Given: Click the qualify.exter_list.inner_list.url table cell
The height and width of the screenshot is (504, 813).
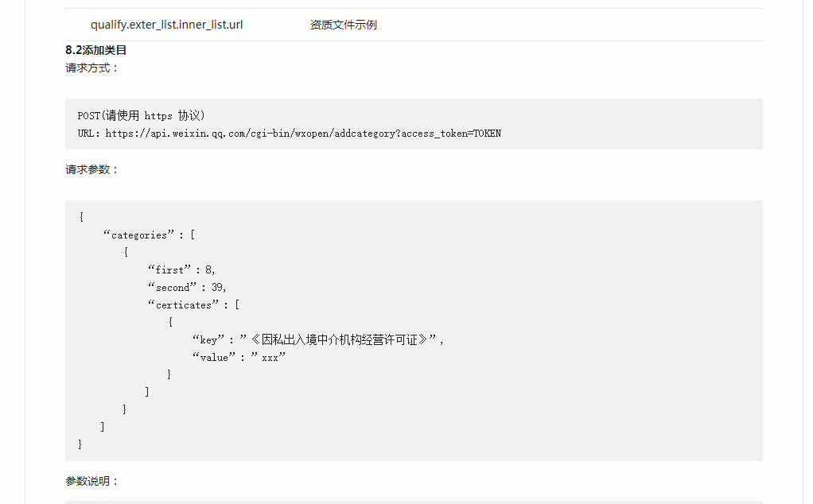Looking at the screenshot, I should coord(167,25).
